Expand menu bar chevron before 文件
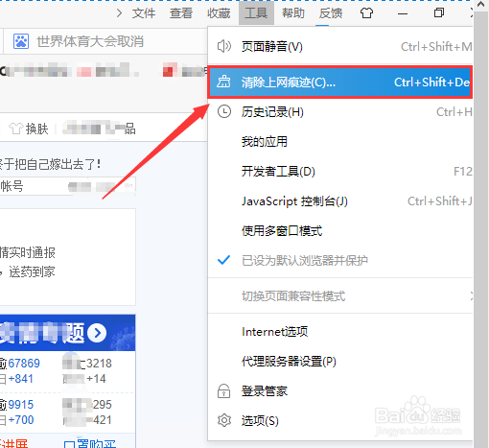The image size is (489, 448). (119, 13)
